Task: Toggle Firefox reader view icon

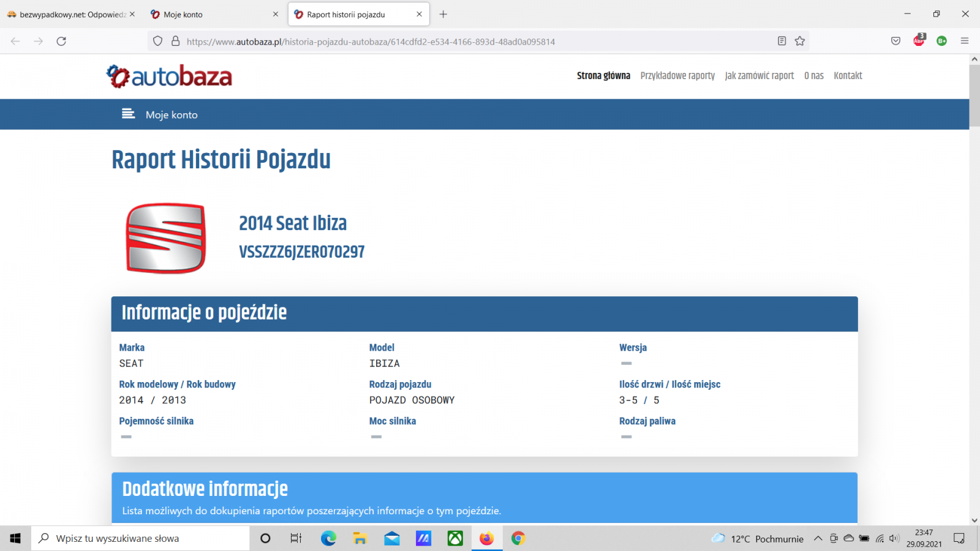Action: pyautogui.click(x=782, y=41)
